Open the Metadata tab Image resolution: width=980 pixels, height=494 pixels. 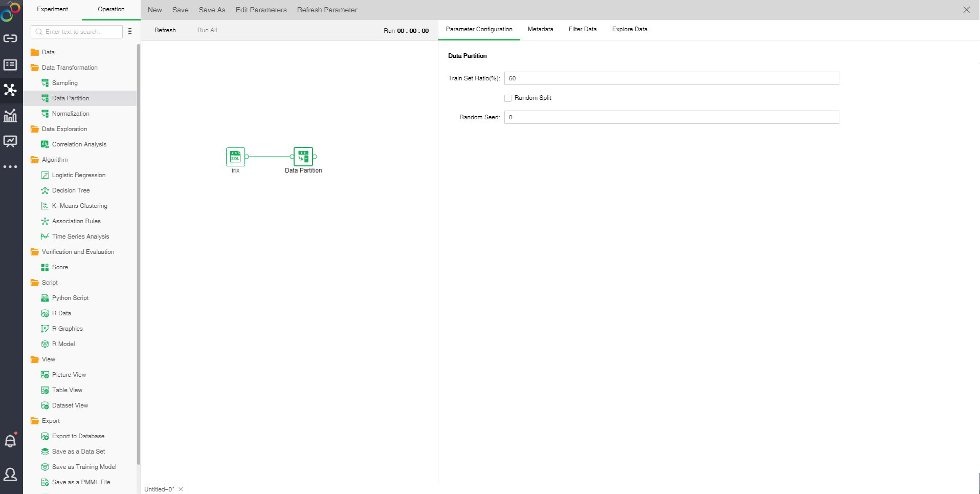pos(541,29)
